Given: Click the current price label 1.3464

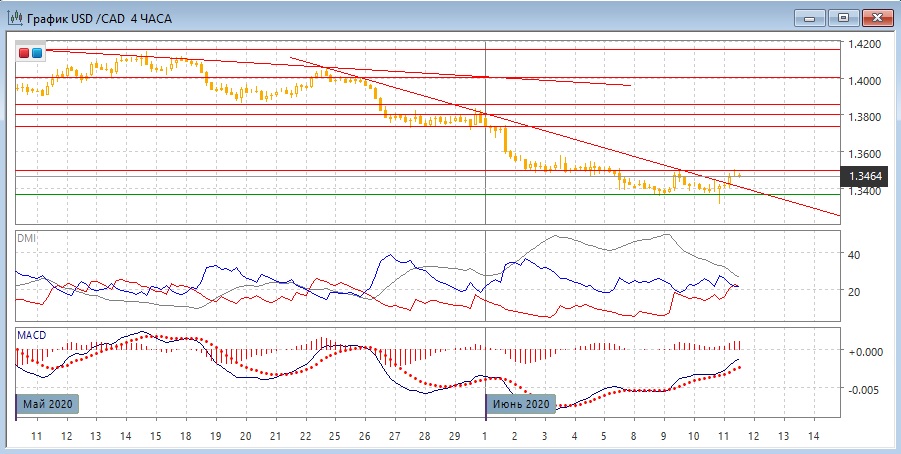Looking at the screenshot, I should click(865, 176).
